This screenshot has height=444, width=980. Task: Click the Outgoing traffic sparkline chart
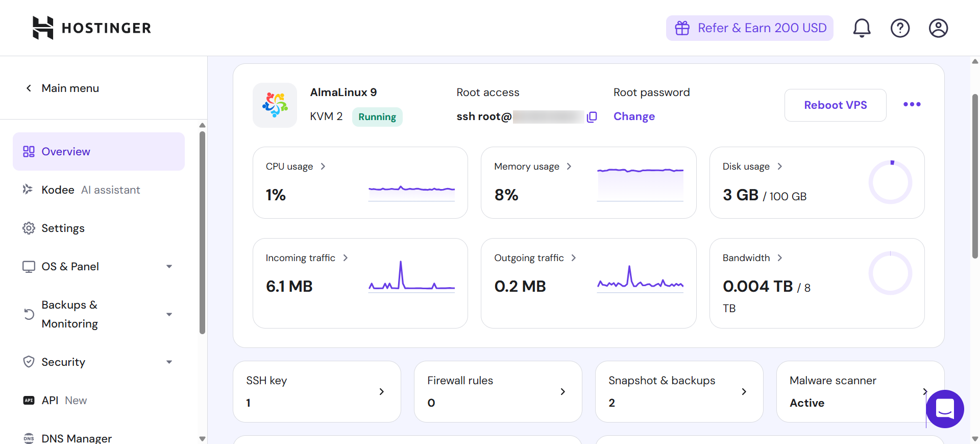point(640,278)
